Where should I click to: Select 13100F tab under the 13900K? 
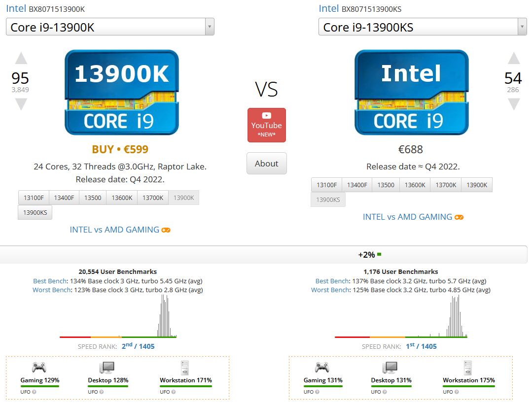pyautogui.click(x=34, y=198)
